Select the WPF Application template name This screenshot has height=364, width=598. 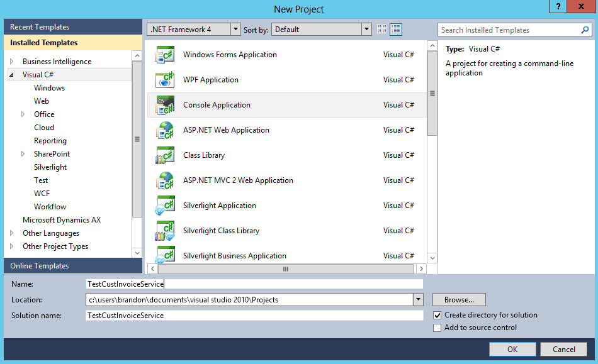[x=210, y=80]
